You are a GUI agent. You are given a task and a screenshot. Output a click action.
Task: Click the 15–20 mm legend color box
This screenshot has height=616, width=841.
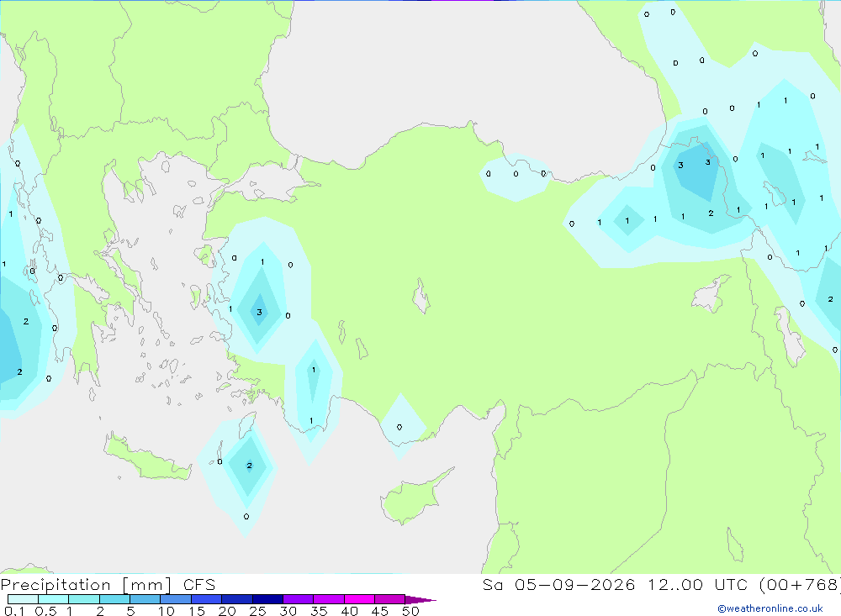coord(207,599)
